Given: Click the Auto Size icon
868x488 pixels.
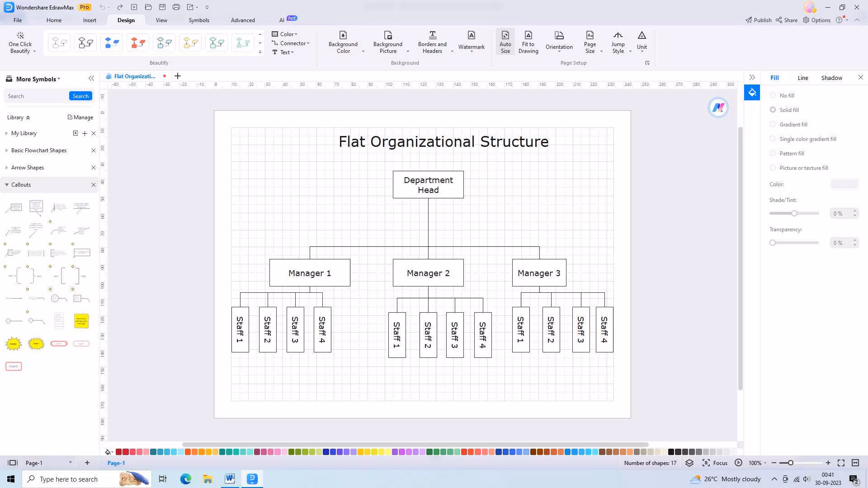Looking at the screenshot, I should [505, 36].
